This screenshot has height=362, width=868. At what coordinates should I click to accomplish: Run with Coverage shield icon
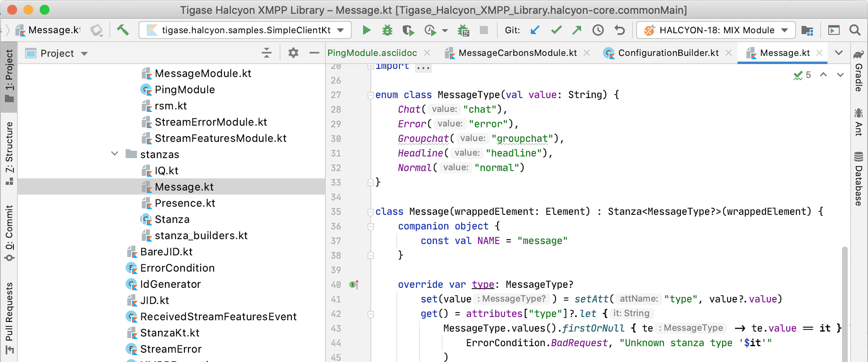coord(408,30)
